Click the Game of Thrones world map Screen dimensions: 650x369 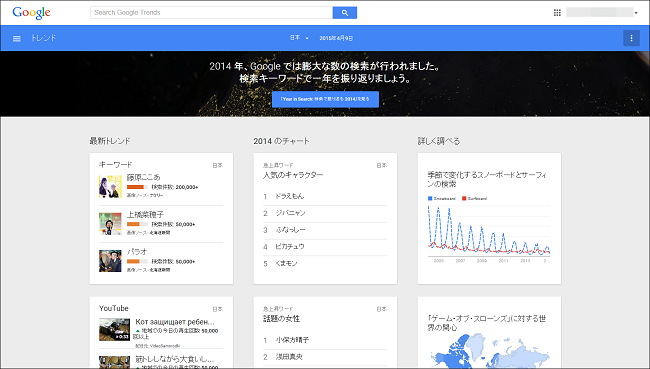point(489,351)
